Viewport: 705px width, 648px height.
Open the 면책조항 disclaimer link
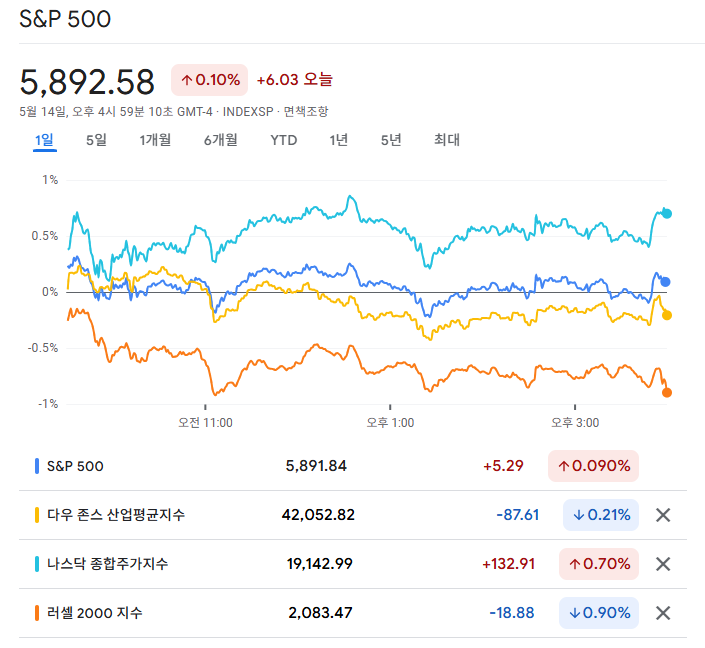306,112
